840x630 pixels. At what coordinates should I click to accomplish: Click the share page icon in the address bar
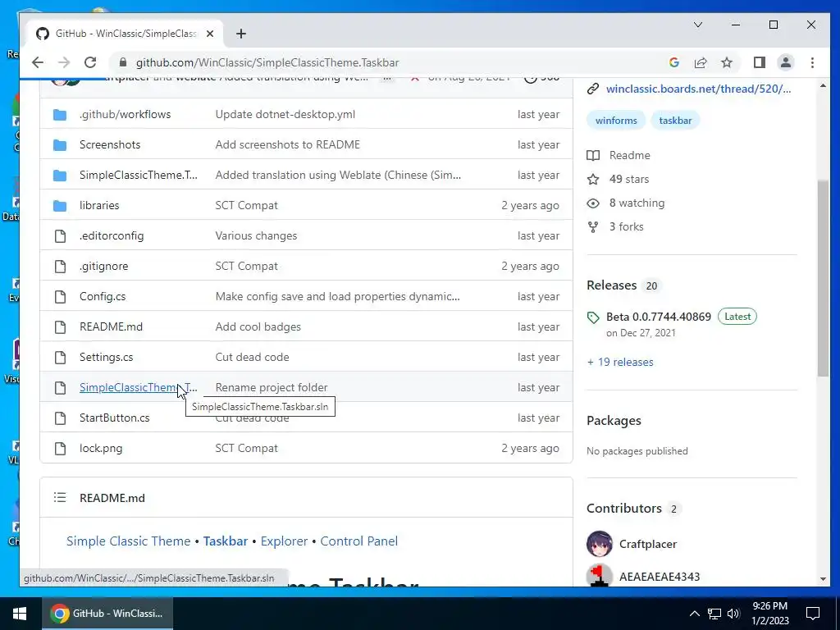(701, 62)
